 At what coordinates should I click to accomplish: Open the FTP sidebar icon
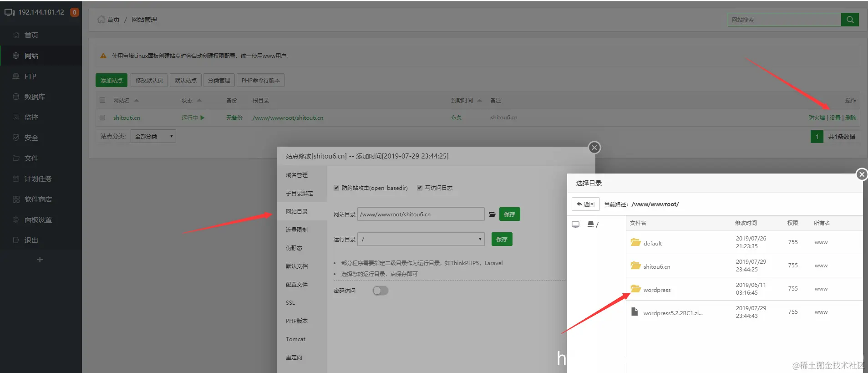click(x=16, y=76)
